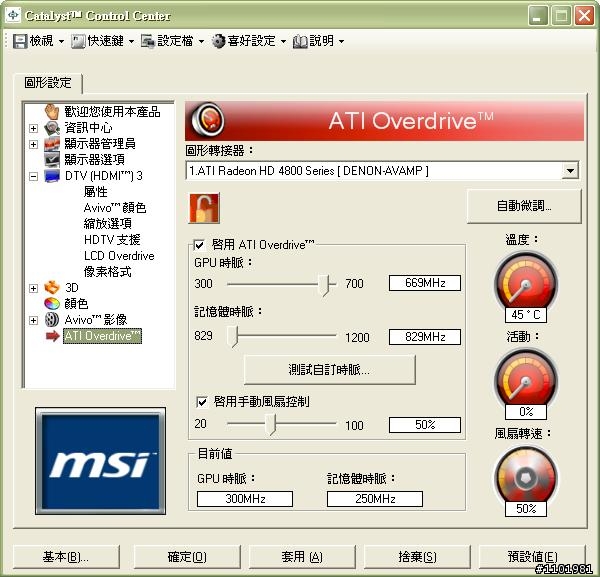Image resolution: width=600 pixels, height=577 pixels.
Task: Select 歡迎您使用本產品 tree item
Action: (x=112, y=111)
